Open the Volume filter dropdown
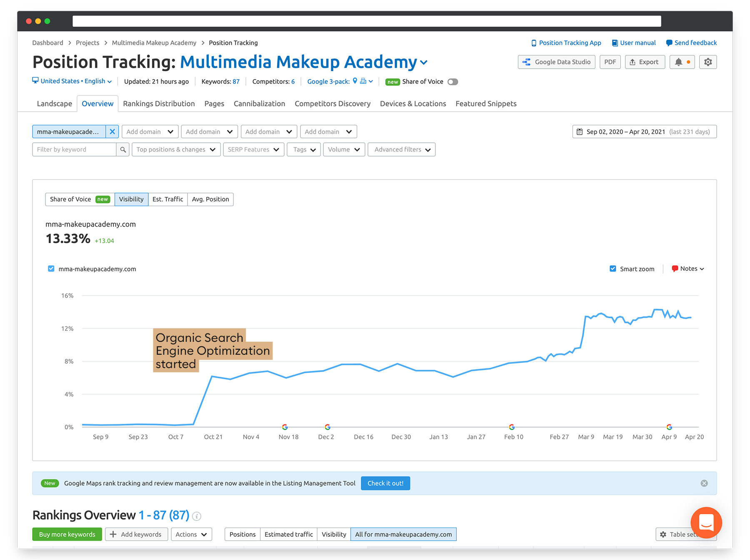Screen dimensions: 750x560 344,149
